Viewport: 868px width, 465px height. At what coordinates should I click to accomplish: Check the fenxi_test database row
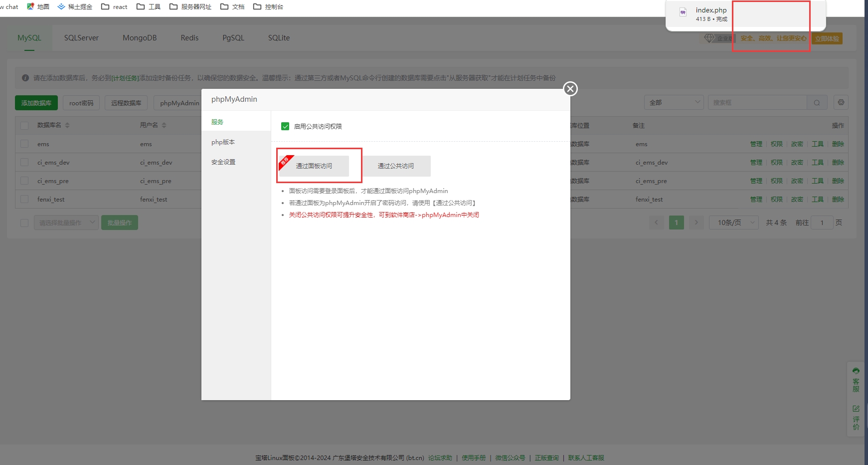coord(24,199)
